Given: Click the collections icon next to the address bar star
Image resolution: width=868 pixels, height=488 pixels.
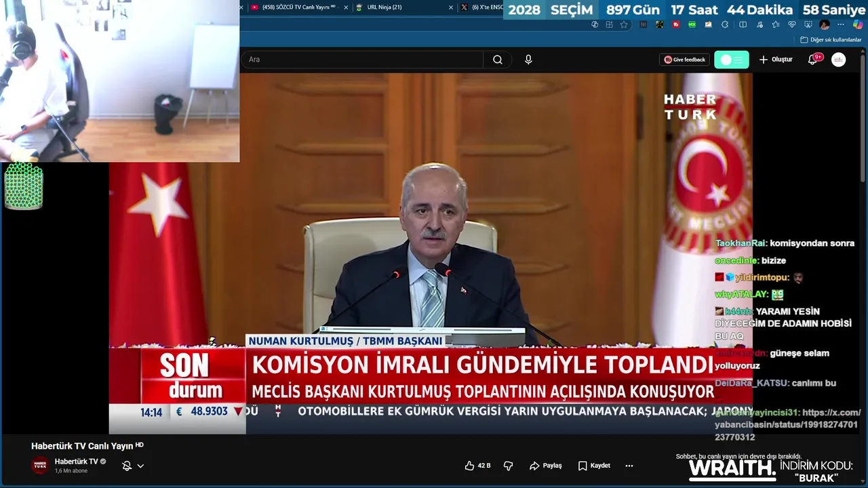Looking at the screenshot, I should click(x=609, y=24).
